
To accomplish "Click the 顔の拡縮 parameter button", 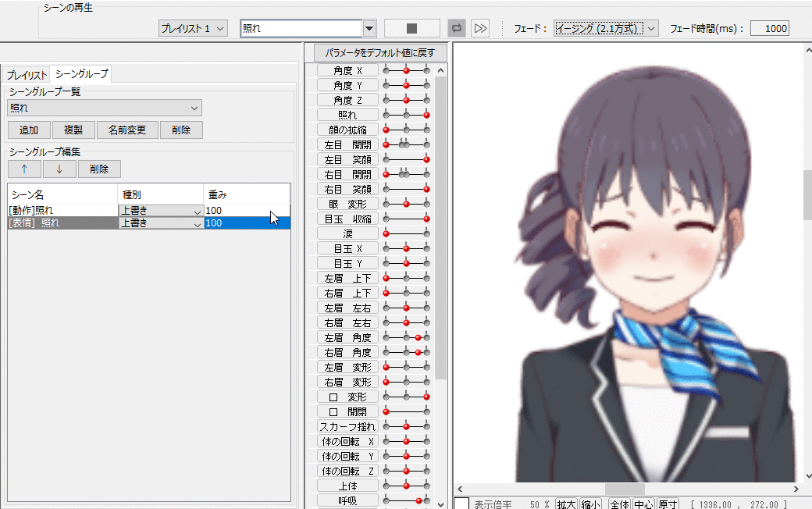I will pos(347,130).
